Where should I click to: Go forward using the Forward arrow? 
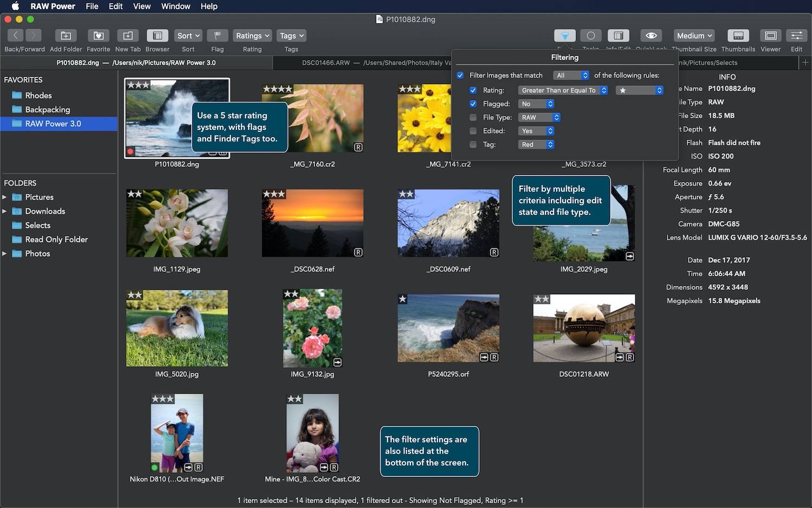pos(34,35)
